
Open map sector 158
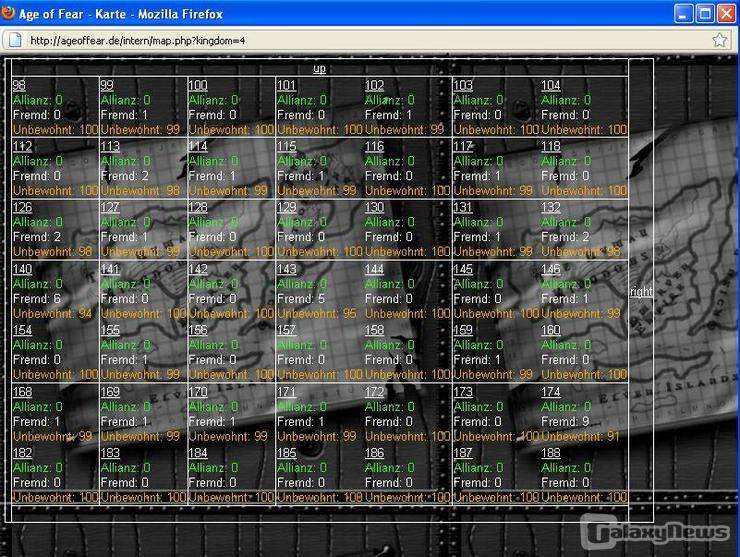[374, 330]
